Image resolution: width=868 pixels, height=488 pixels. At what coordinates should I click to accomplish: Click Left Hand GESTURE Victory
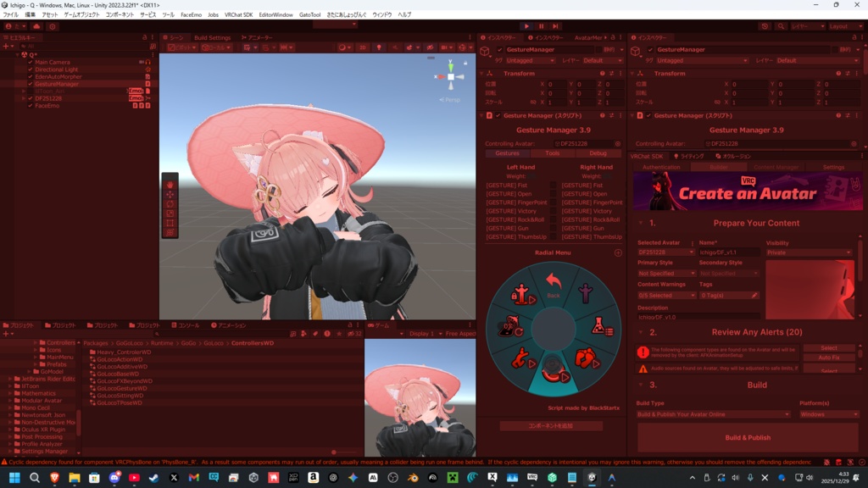click(x=511, y=211)
